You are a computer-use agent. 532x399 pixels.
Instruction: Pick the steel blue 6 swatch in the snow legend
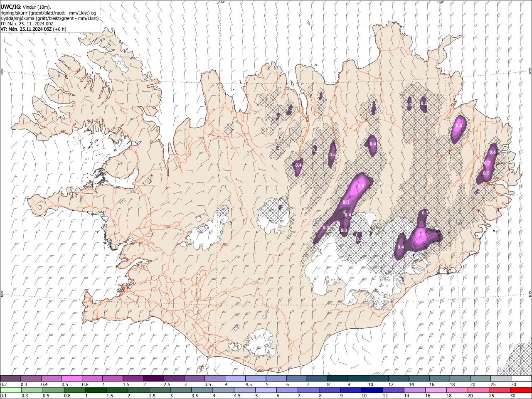pyautogui.click(x=297, y=379)
